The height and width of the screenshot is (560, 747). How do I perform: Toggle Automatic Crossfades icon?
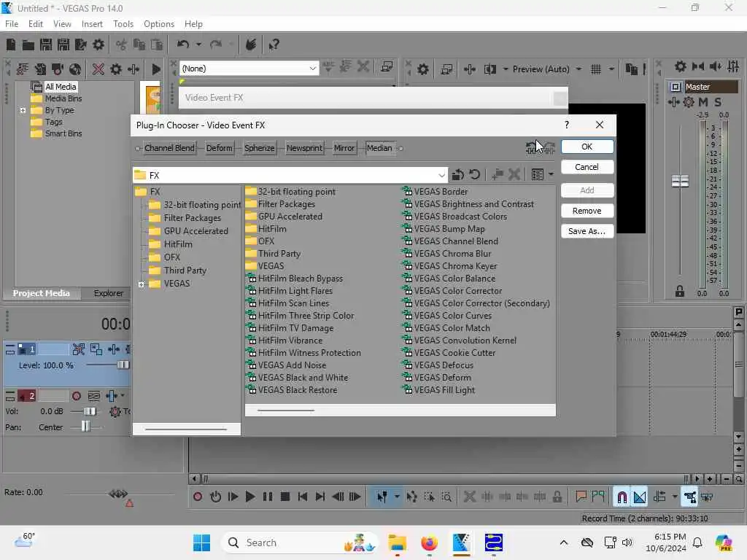639,497
